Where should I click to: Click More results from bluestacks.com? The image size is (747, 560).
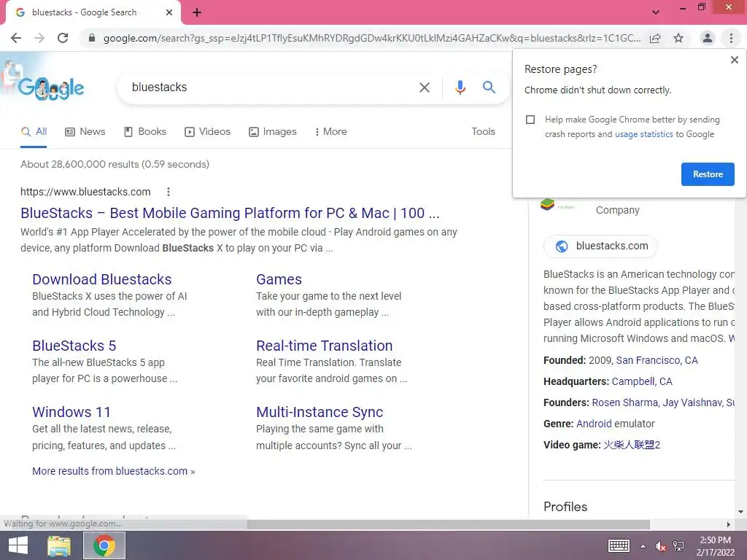click(x=113, y=472)
